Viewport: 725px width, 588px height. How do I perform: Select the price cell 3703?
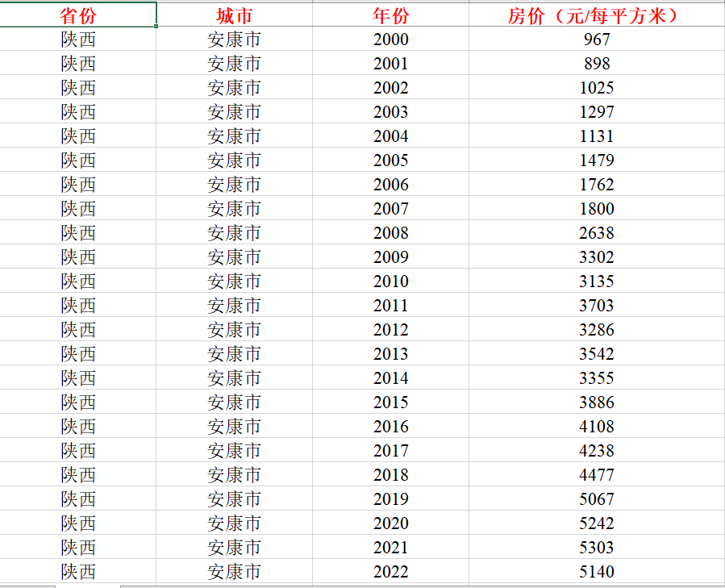(x=597, y=305)
